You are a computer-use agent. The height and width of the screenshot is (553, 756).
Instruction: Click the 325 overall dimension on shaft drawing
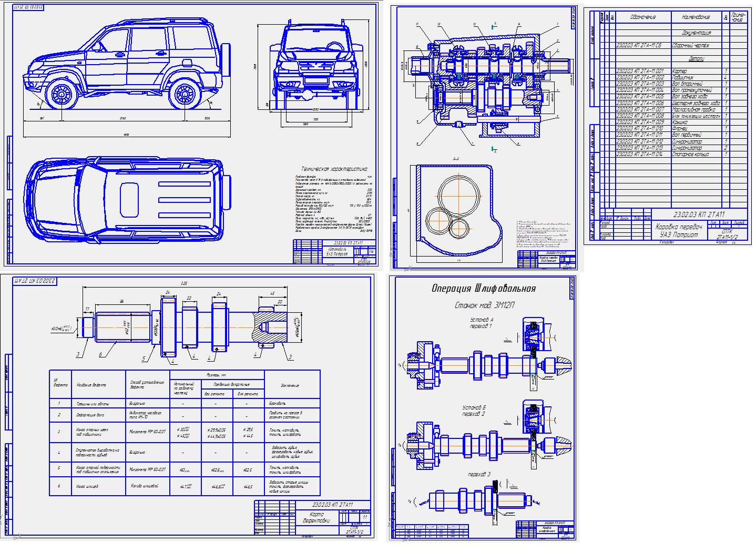tap(183, 283)
